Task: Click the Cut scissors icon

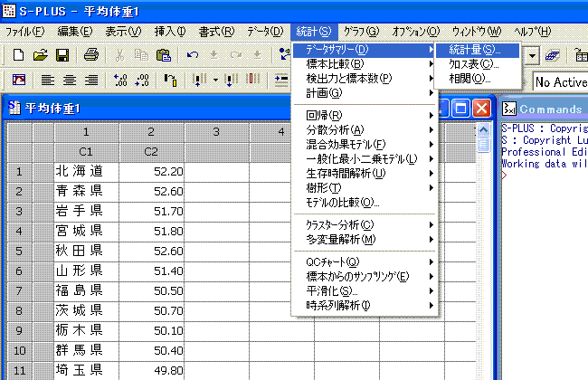Action: tap(119, 55)
